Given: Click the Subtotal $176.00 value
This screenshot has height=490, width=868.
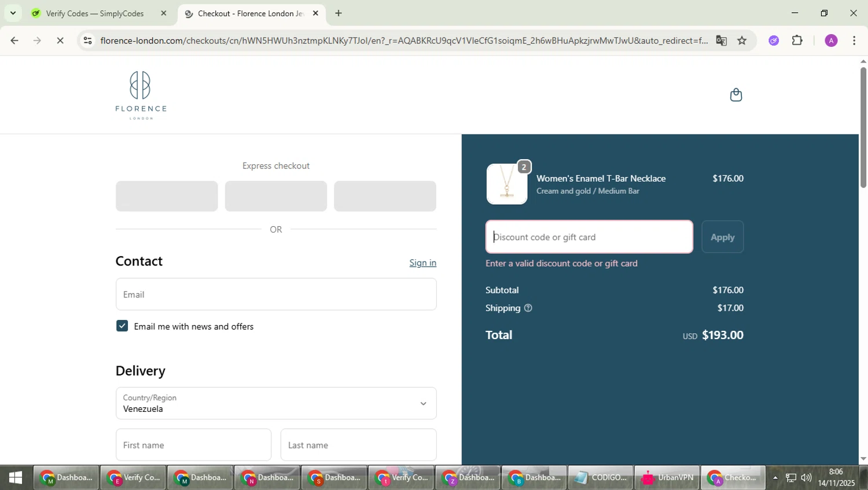Looking at the screenshot, I should (728, 290).
